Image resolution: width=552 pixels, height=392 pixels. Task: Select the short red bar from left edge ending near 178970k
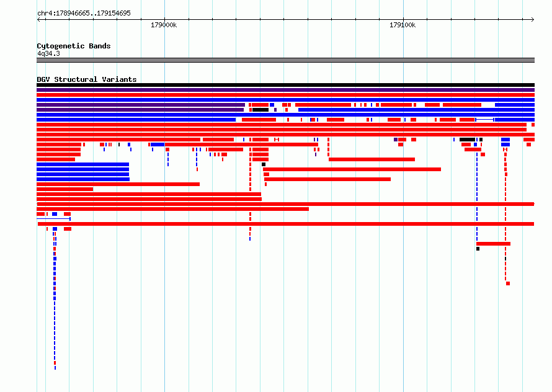click(x=65, y=189)
